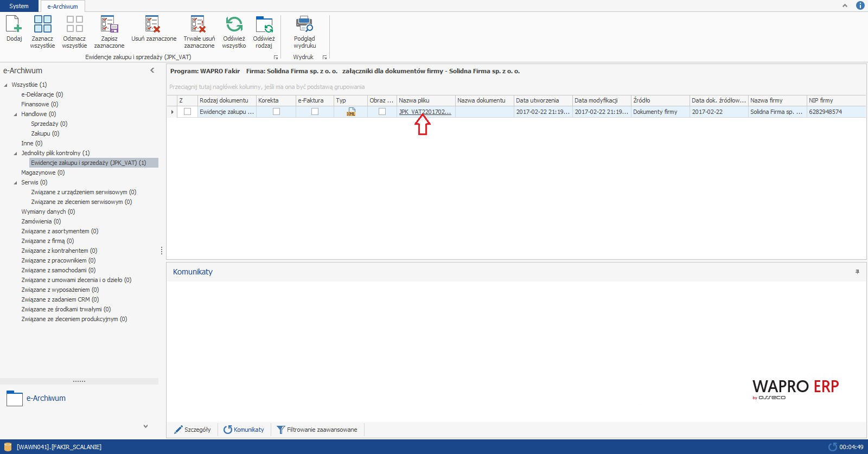Click the Dodaj (add document) icon
Screen dimensions: 868x454
14,24
